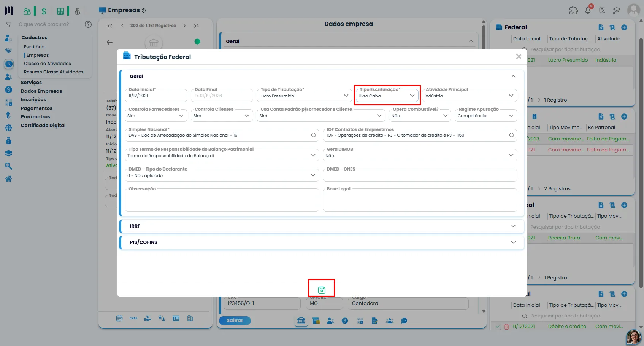This screenshot has width=644, height=346.
Task: Open the green dollar sign module
Action: point(44,11)
